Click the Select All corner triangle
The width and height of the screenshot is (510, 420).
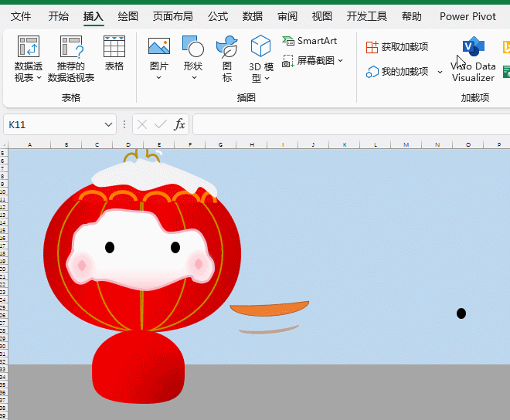pyautogui.click(x=4, y=144)
